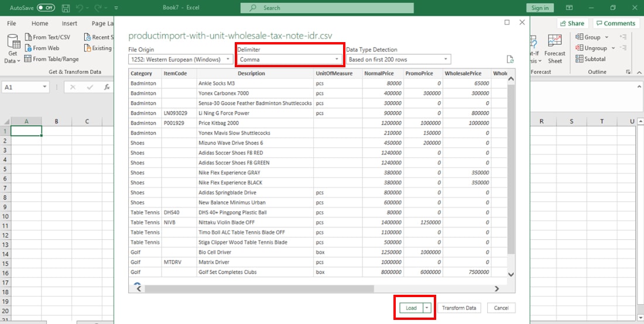
Task: Click the preview horizontal scrollbar thumb
Action: [x=259, y=289]
